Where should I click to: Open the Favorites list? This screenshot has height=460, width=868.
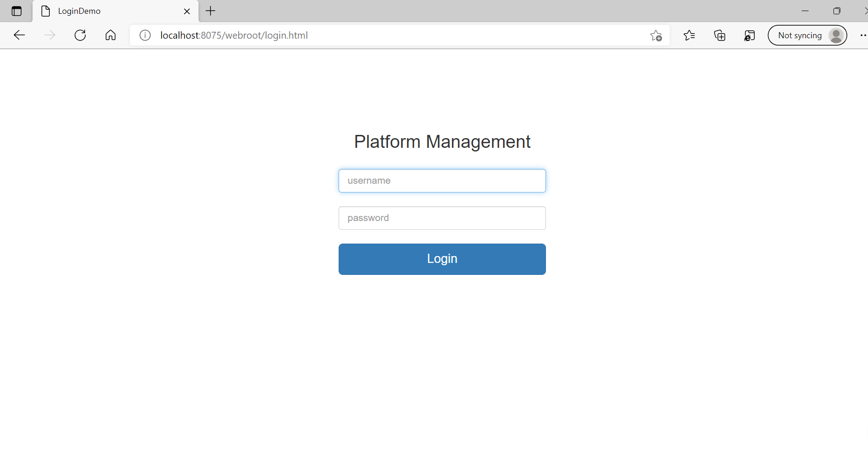[689, 35]
